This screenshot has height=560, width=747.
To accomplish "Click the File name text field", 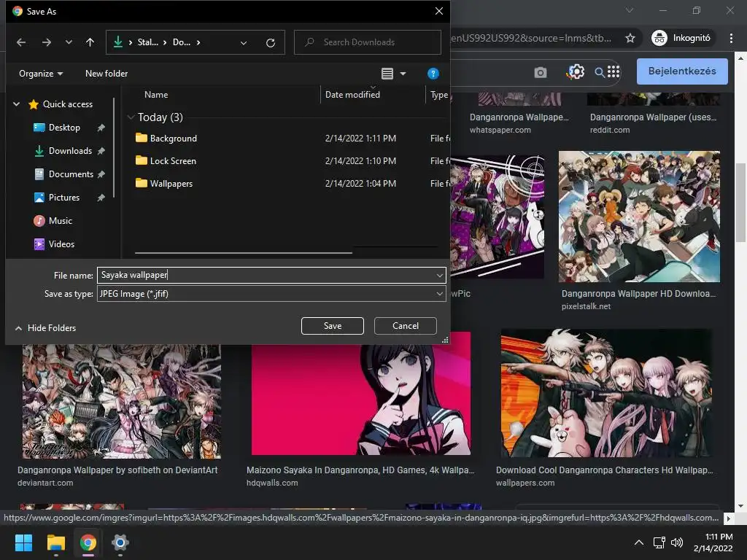I will [266, 275].
